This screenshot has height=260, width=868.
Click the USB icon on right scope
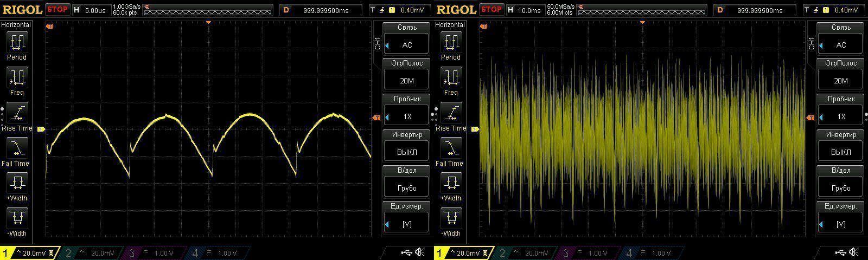coord(840,252)
